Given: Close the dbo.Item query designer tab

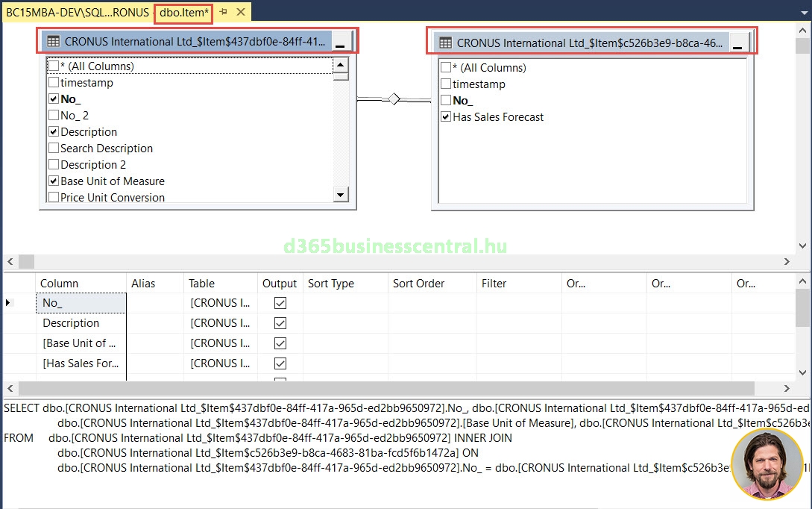Looking at the screenshot, I should click(241, 12).
